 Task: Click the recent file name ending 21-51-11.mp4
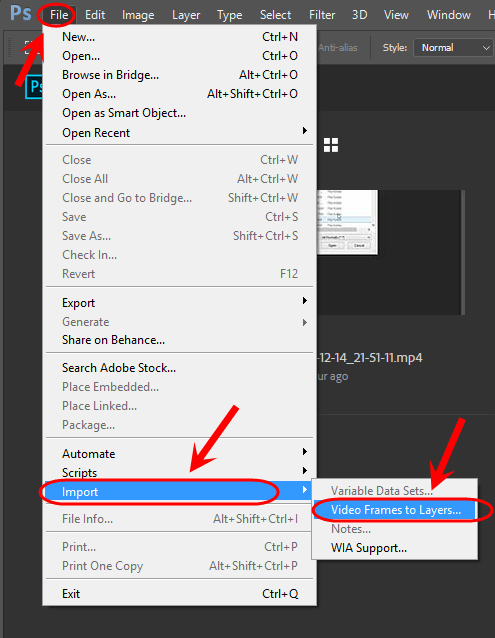click(x=370, y=358)
